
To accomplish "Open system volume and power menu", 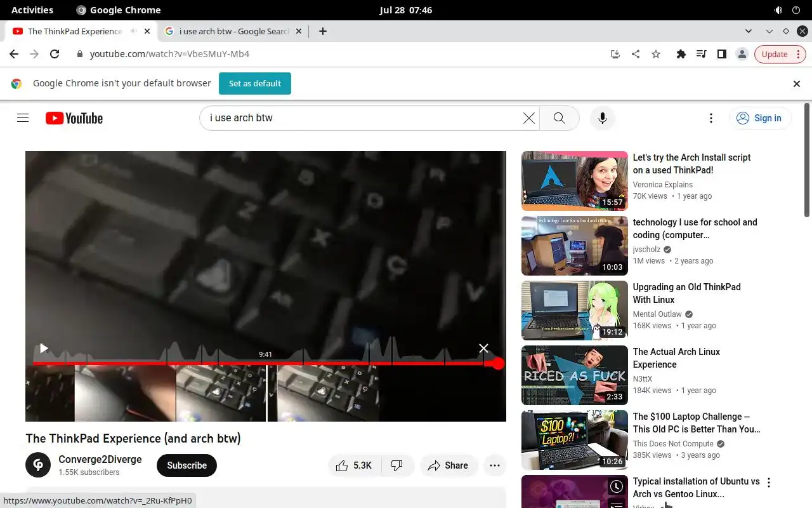I will [787, 10].
